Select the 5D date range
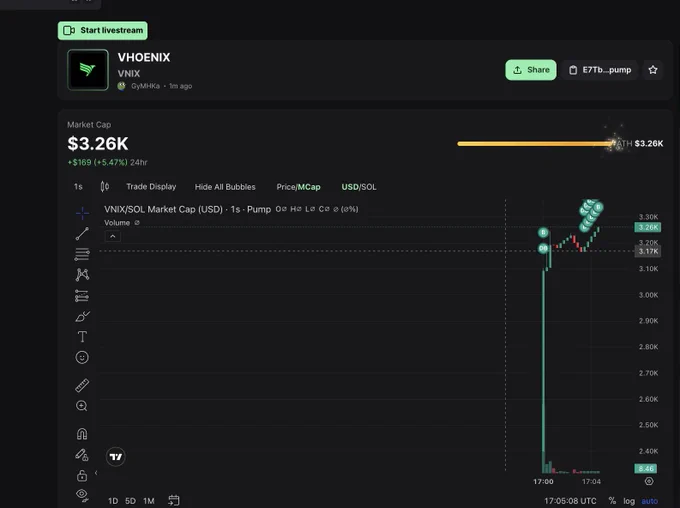This screenshot has height=508, width=680. [x=130, y=501]
